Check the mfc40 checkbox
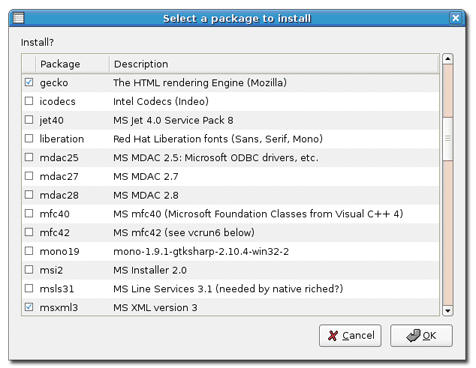The width and height of the screenshot is (476, 368). [29, 213]
